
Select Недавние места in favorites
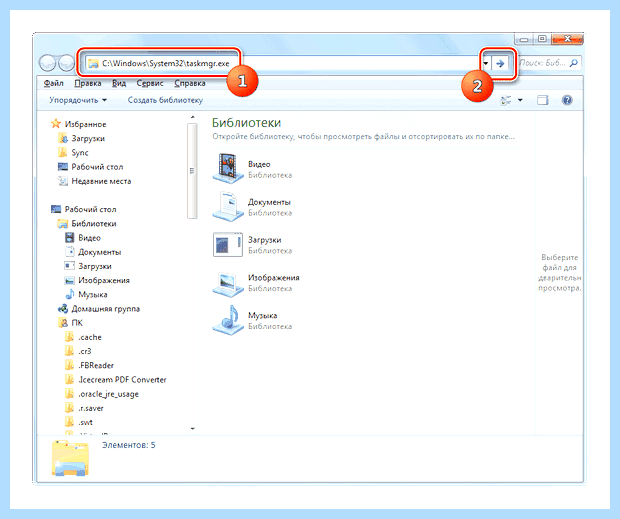click(x=101, y=181)
